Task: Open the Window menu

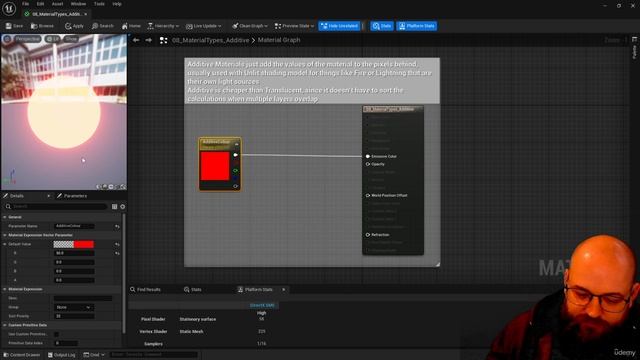Action: coord(78,4)
